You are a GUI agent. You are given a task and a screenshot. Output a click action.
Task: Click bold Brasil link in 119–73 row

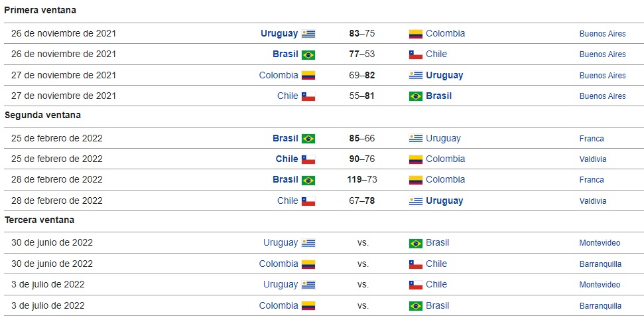point(285,179)
